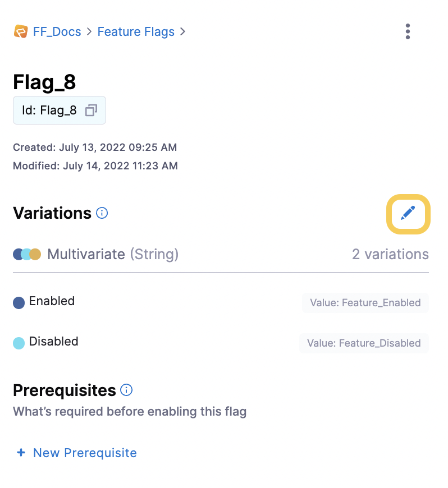
Task: Click the Value: Feature_Disabled field
Action: click(364, 343)
